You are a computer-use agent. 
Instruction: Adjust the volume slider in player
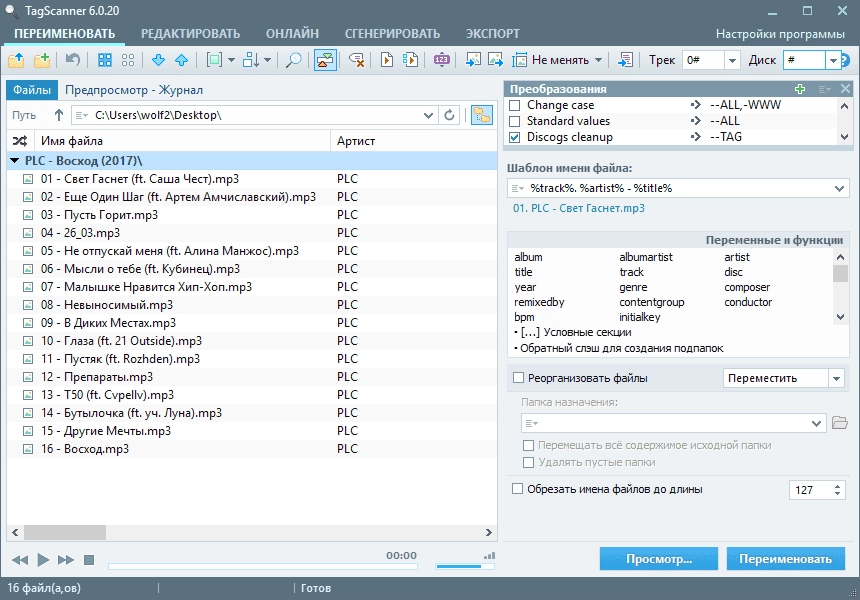tap(465, 566)
